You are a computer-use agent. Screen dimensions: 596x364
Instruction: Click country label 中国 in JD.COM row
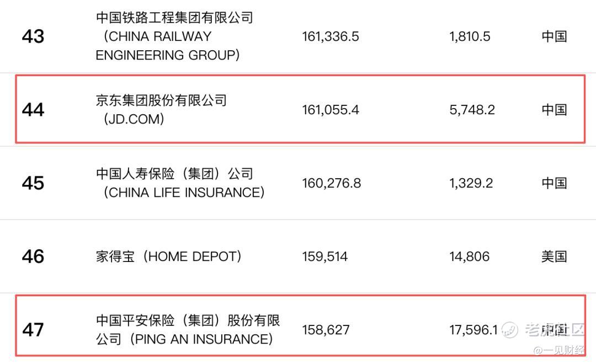coord(554,110)
